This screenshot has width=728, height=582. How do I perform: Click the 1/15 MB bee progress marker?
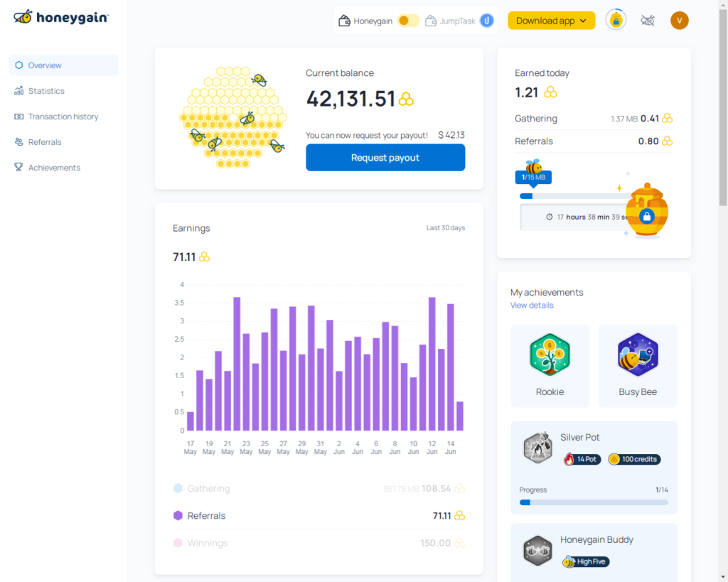pyautogui.click(x=533, y=173)
